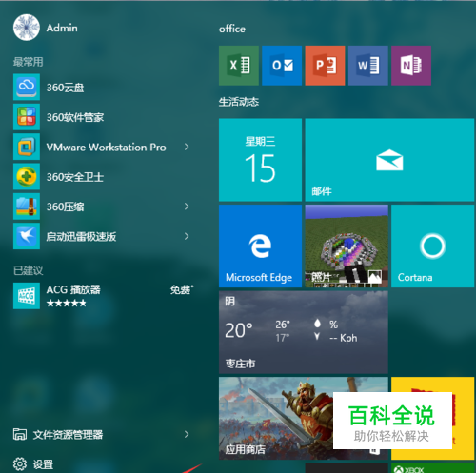Open the ACG 播放器 suggested app icon

coord(27,296)
